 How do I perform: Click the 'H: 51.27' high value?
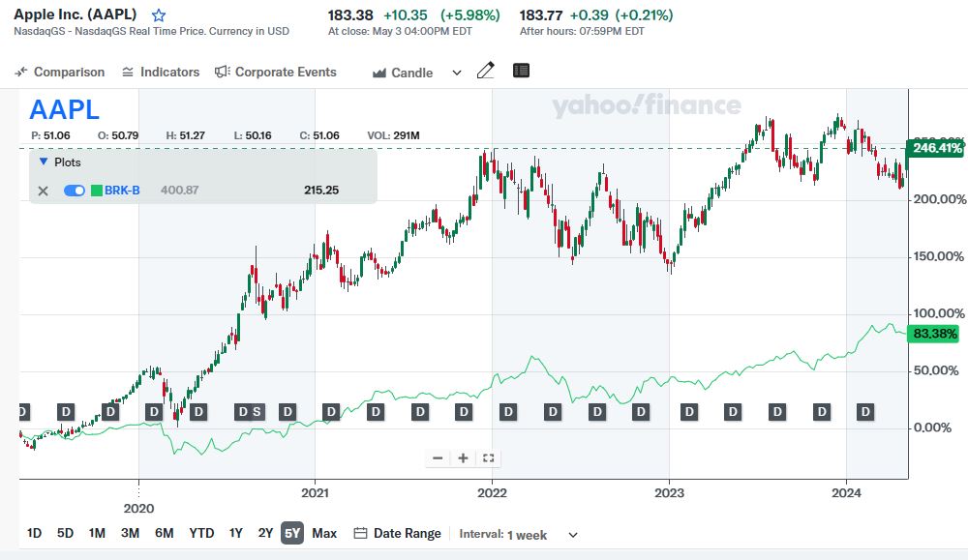point(185,135)
